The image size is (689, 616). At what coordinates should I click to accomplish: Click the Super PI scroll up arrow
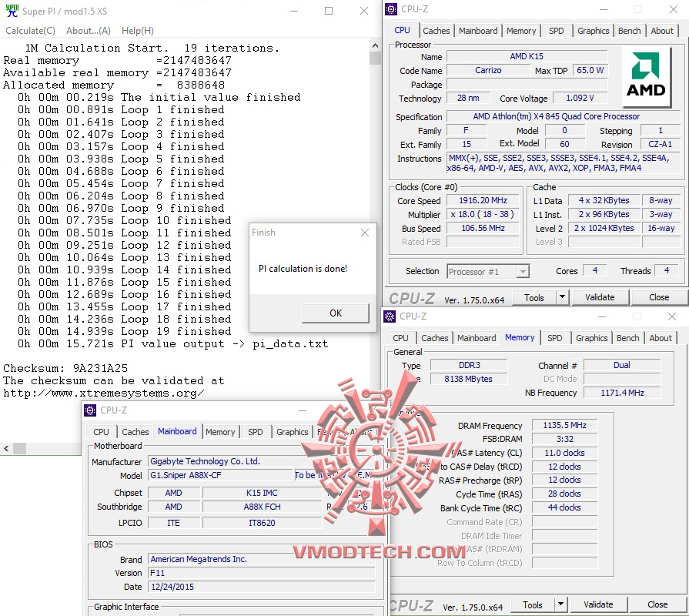click(x=375, y=45)
